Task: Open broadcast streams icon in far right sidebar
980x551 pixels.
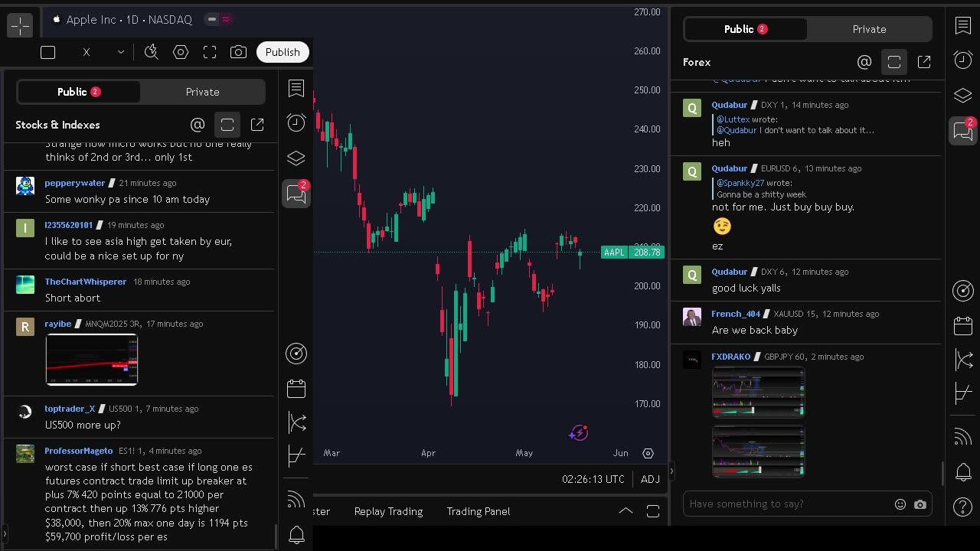Action: (x=963, y=437)
